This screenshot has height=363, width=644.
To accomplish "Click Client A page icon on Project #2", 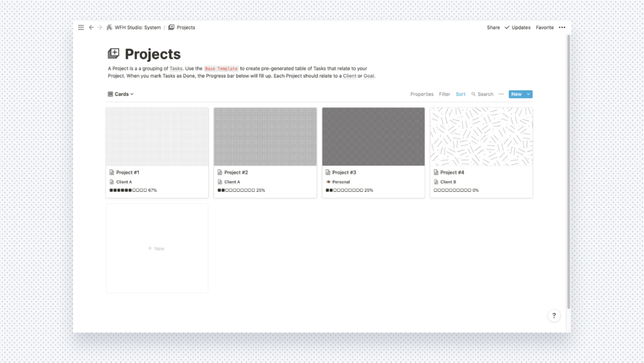I will tap(220, 181).
